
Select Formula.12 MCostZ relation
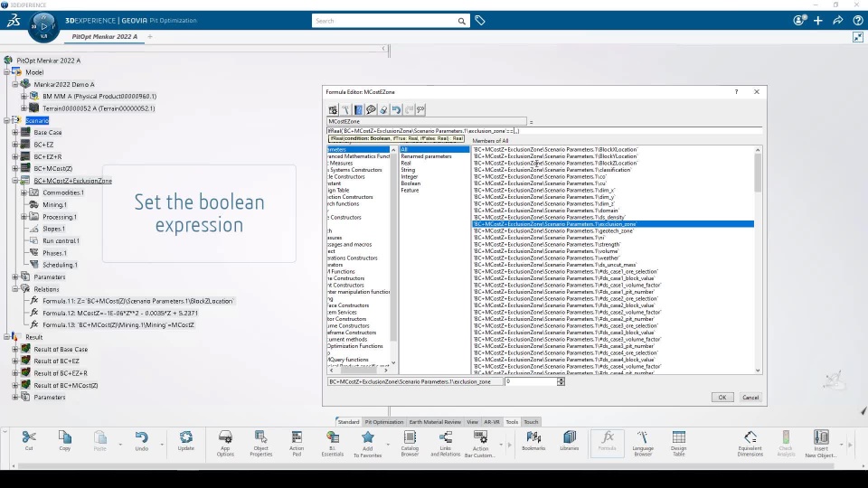(x=120, y=314)
